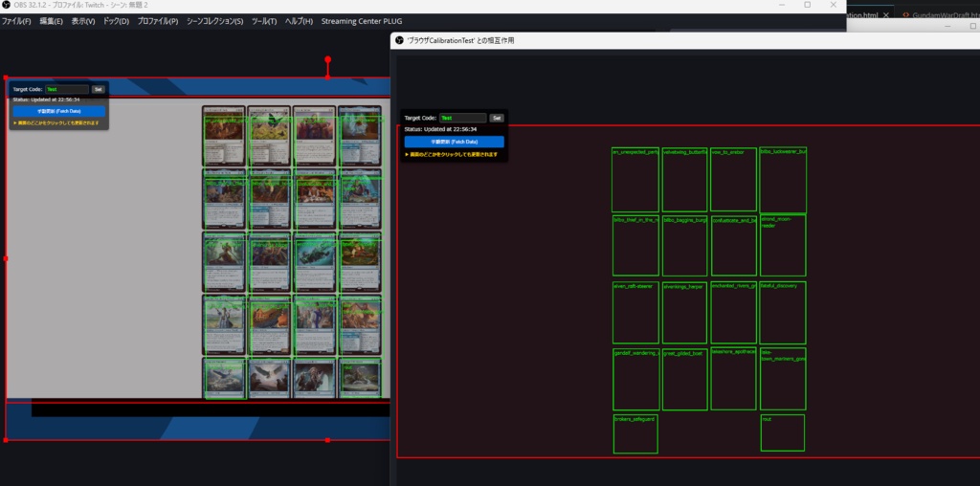The height and width of the screenshot is (486, 980).
Task: Open the 編集(E) menu
Action: (x=52, y=21)
